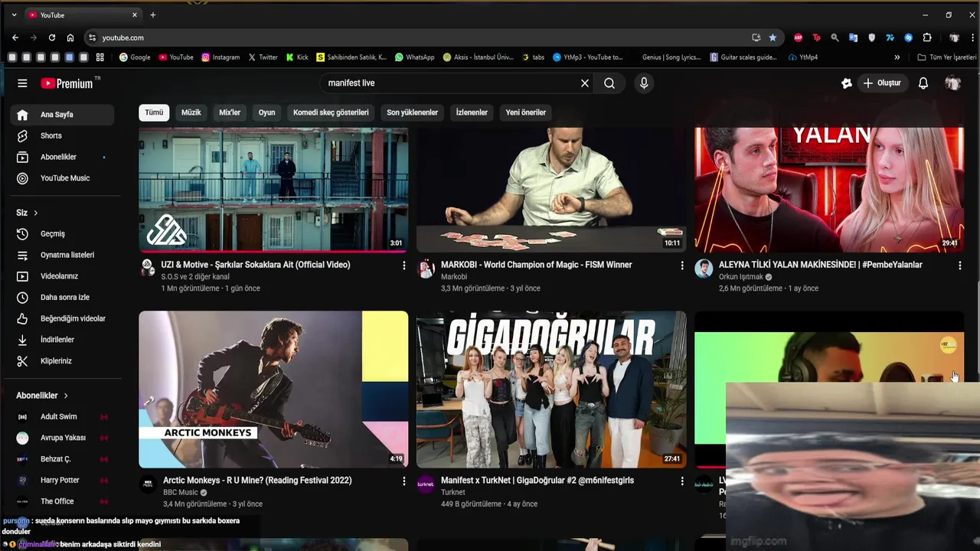The width and height of the screenshot is (980, 551).
Task: Bookmark this page with star
Action: coord(773,37)
